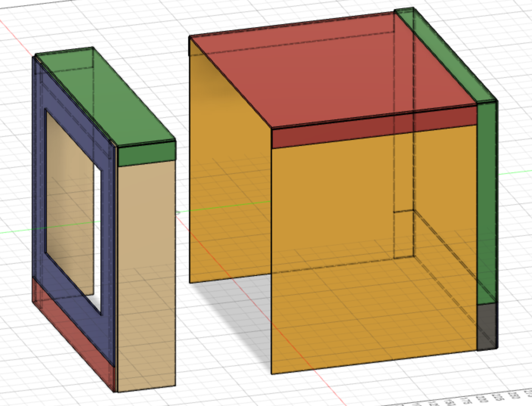Select the orange front face of the cube

[x=374, y=249]
